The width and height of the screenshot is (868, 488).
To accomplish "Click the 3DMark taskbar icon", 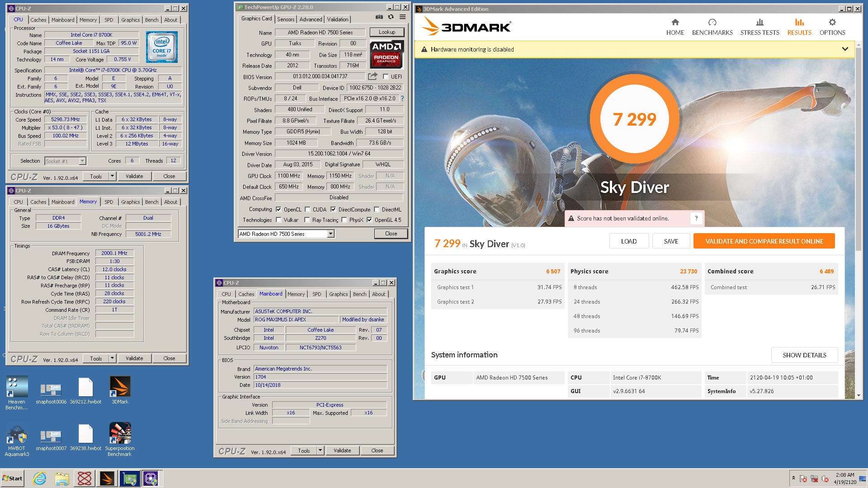I will pyautogui.click(x=107, y=478).
